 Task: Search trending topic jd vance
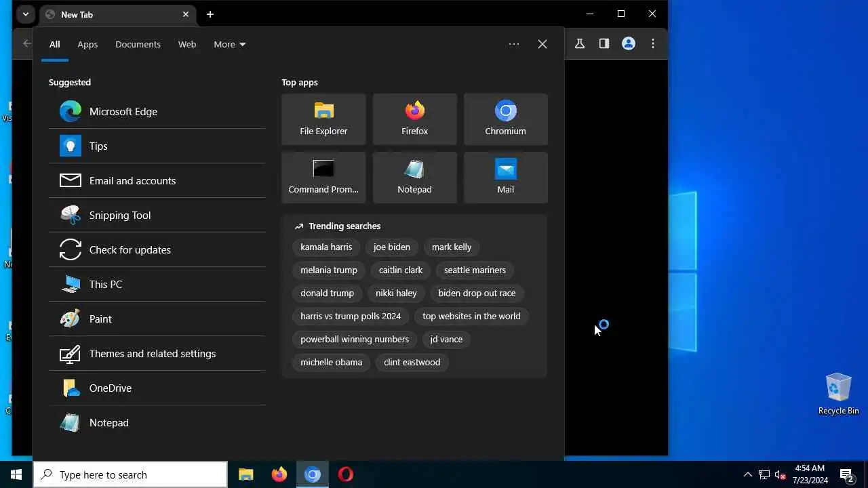coord(446,339)
